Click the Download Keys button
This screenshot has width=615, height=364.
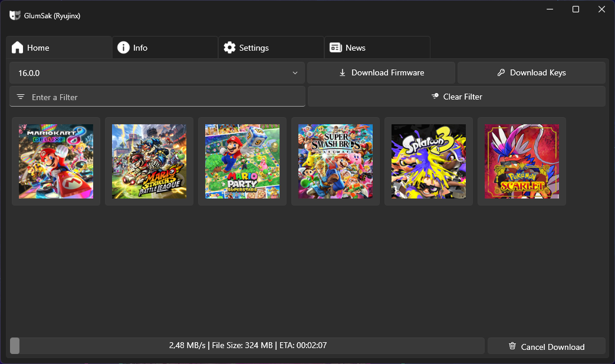[531, 73]
